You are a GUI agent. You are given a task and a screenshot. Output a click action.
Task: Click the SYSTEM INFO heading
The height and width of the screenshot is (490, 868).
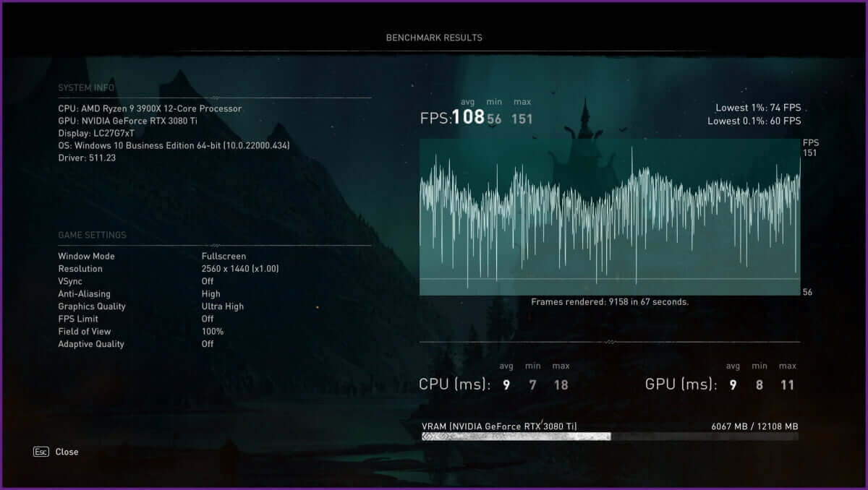click(86, 88)
